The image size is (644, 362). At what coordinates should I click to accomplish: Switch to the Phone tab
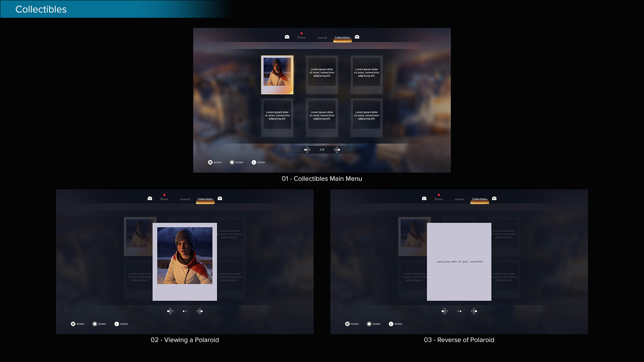click(x=301, y=38)
